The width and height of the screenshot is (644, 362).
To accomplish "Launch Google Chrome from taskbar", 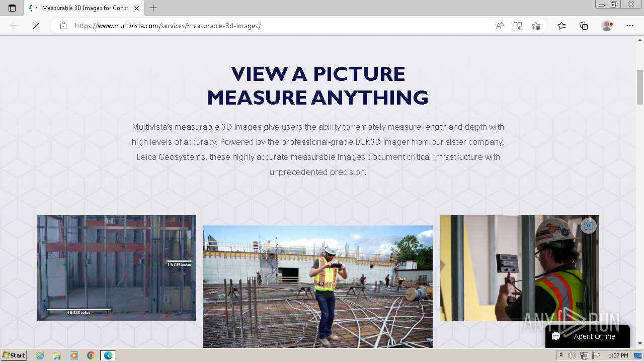I will pos(91,355).
